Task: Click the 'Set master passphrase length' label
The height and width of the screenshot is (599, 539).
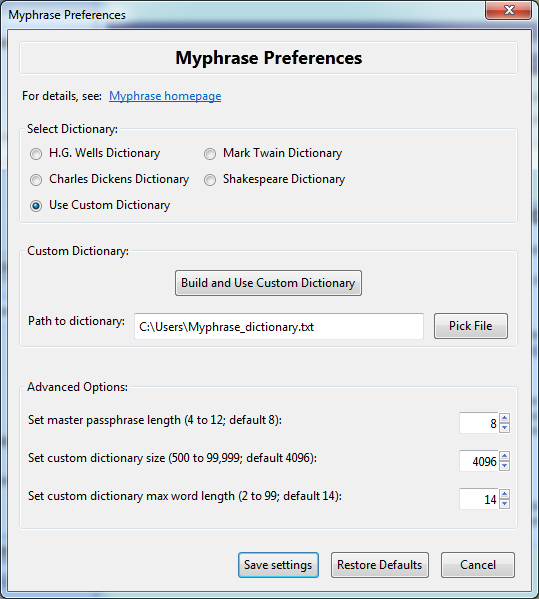Action: [155, 420]
